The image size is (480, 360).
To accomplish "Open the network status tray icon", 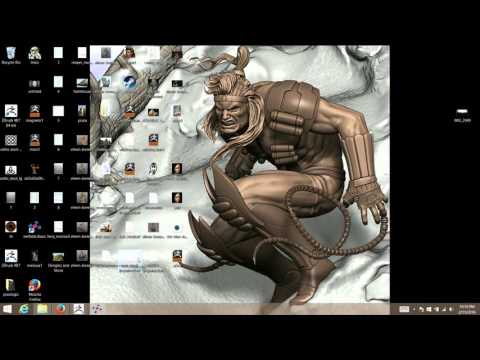I will (444, 309).
